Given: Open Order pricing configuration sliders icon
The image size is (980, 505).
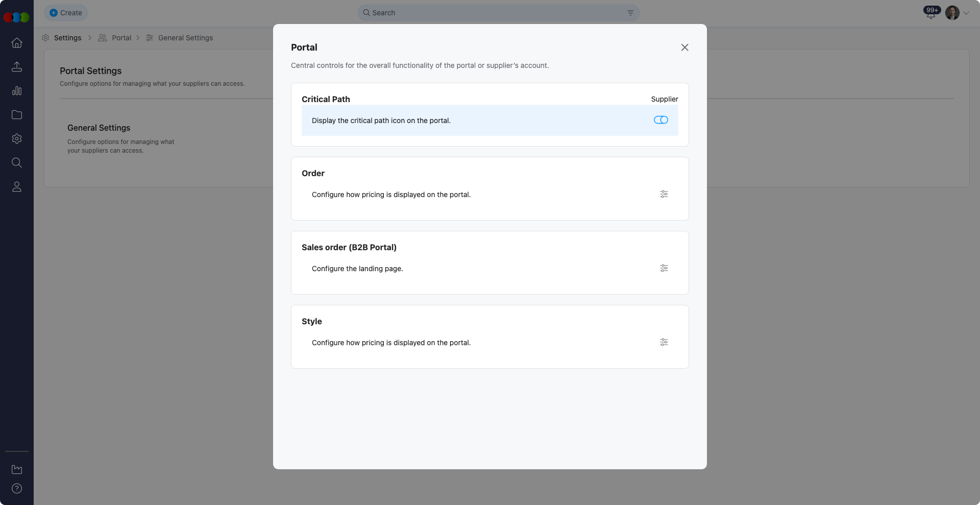Looking at the screenshot, I should click(664, 194).
